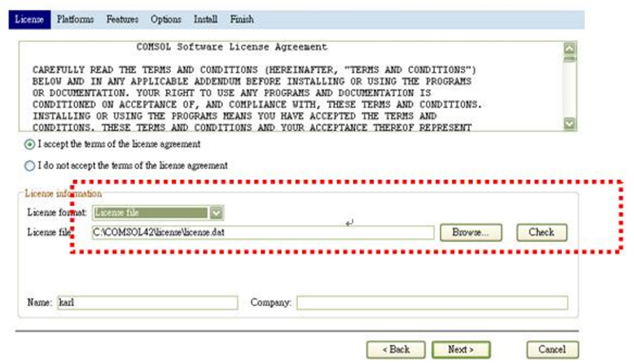Click the Name input field
This screenshot has width=634, height=364.
point(147,303)
